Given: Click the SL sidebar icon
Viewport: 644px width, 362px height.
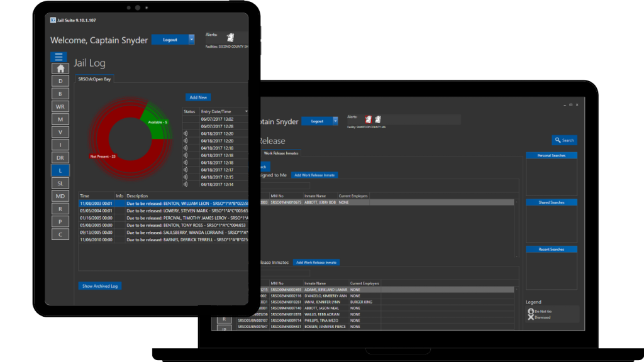Looking at the screenshot, I should [60, 183].
